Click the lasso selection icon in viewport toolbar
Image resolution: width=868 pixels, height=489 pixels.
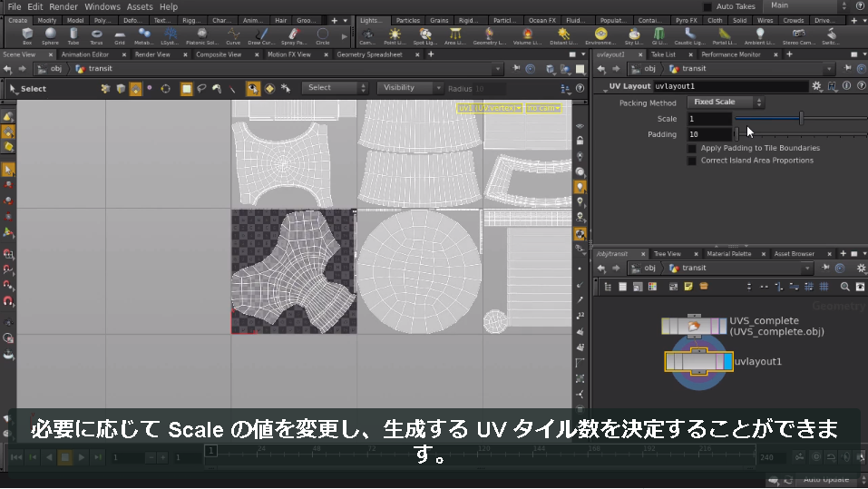click(201, 89)
